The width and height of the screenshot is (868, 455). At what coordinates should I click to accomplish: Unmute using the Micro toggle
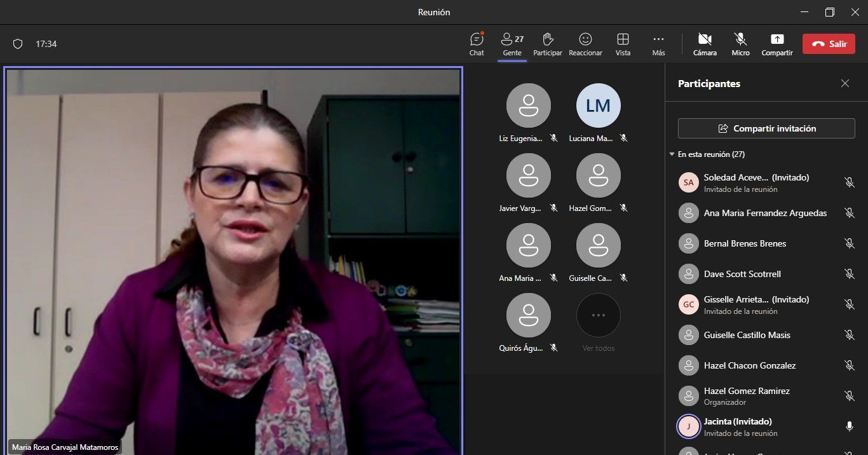740,43
